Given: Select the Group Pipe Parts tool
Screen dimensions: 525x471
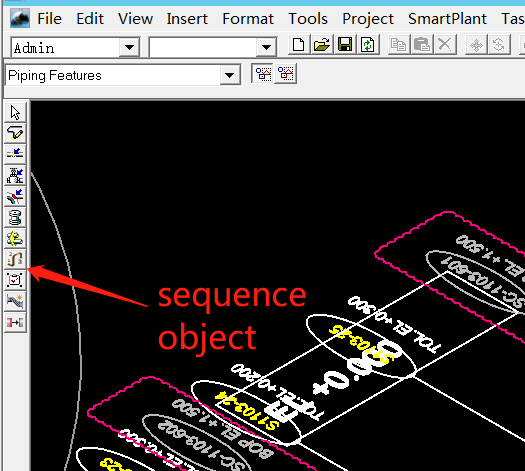Looking at the screenshot, I should [x=15, y=280].
